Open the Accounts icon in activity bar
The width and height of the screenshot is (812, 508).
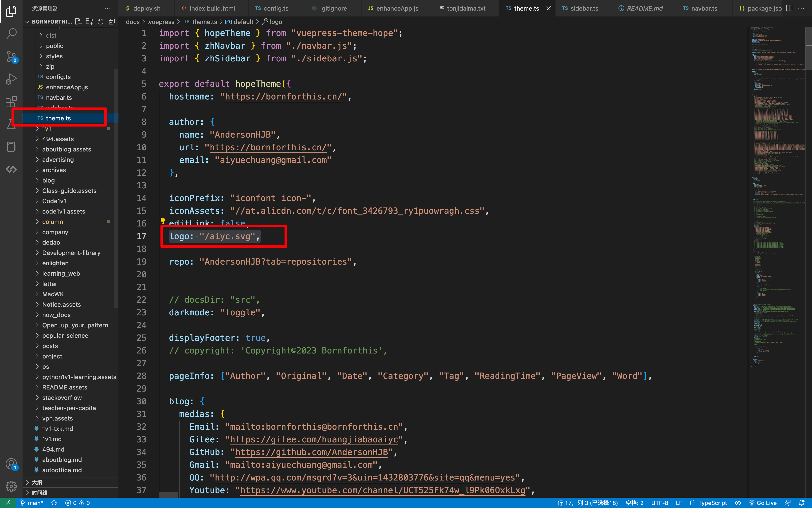(11, 464)
